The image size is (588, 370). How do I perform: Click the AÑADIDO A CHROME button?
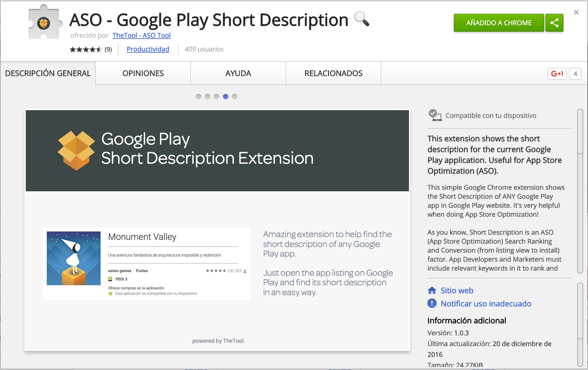pos(498,22)
